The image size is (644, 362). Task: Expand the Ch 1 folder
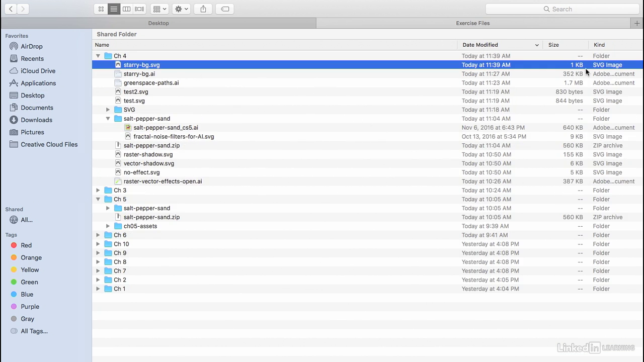98,289
